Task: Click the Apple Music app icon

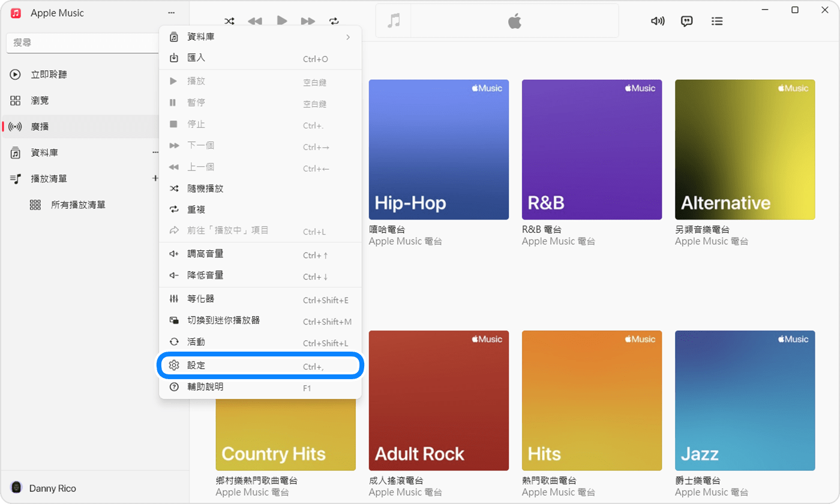Action: coord(16,13)
